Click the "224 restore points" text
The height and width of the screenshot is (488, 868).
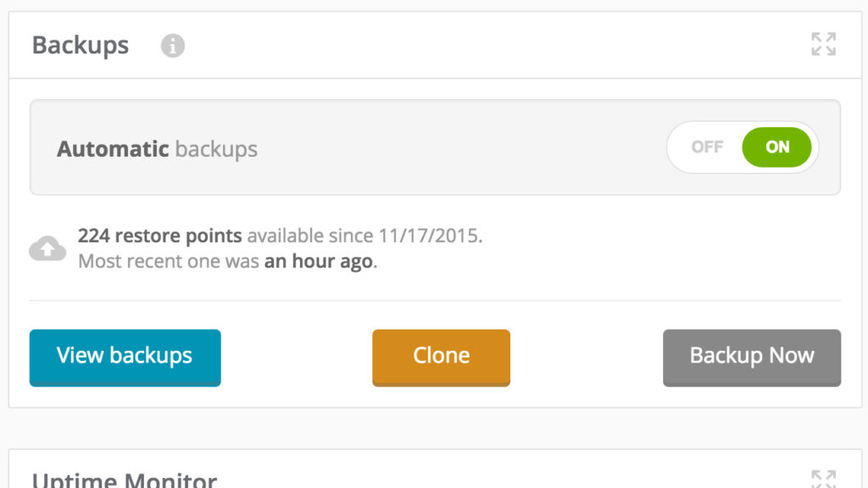(x=159, y=236)
